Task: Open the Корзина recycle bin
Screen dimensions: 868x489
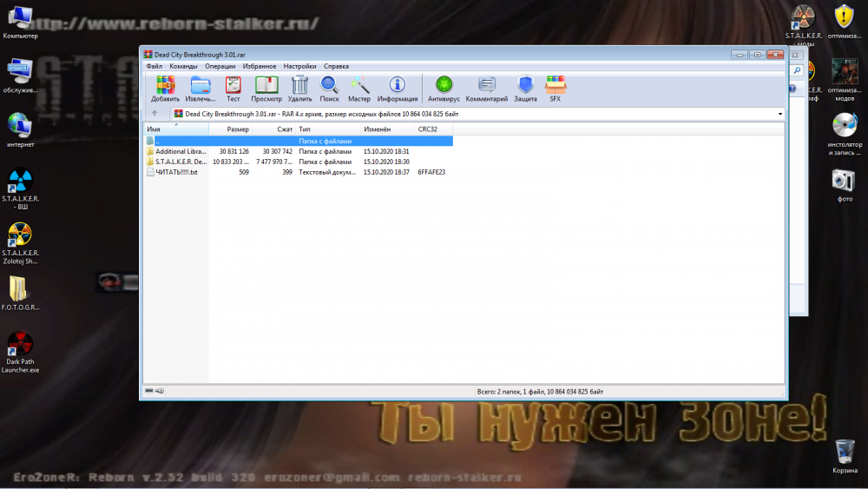Action: [x=845, y=456]
